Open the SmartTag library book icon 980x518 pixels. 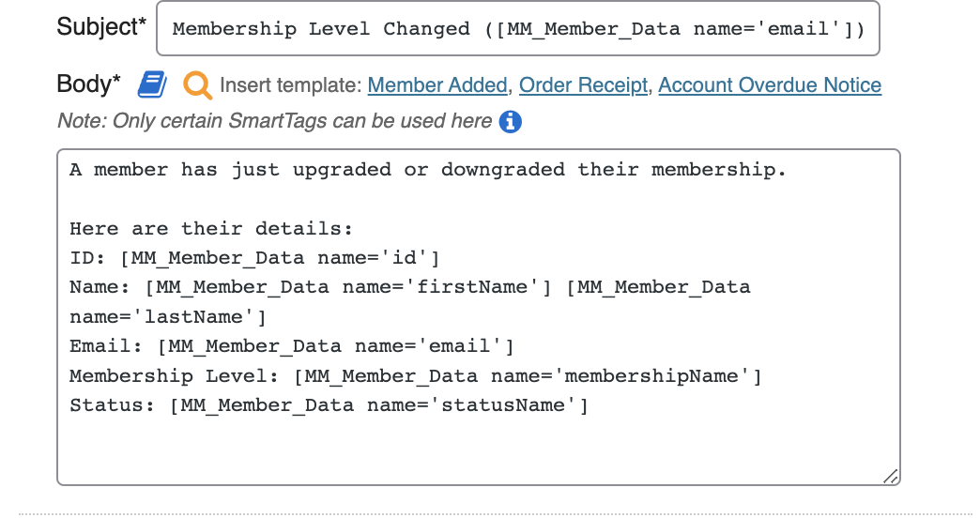pyautogui.click(x=151, y=84)
